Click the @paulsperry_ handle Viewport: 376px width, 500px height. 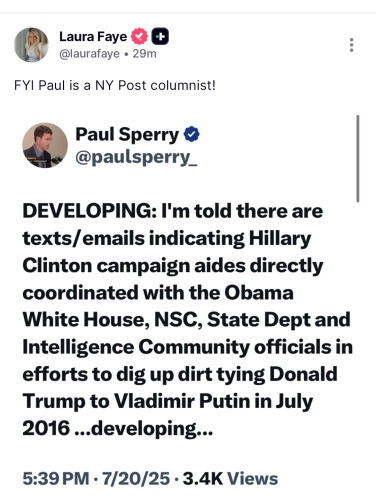136,157
